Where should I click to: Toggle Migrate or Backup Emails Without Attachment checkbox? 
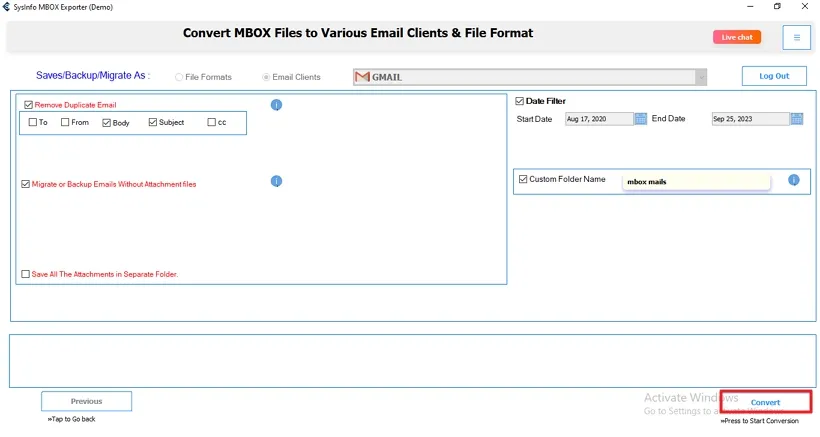25,184
